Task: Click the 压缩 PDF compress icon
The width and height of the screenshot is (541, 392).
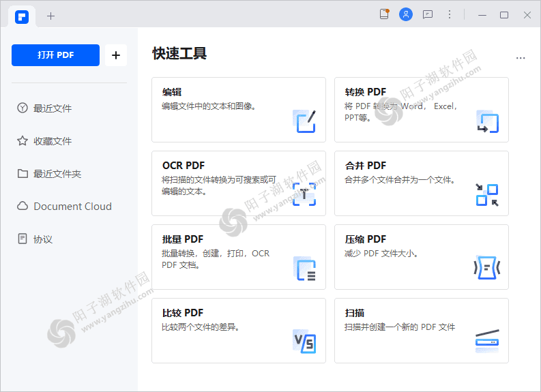Action: [x=487, y=267]
